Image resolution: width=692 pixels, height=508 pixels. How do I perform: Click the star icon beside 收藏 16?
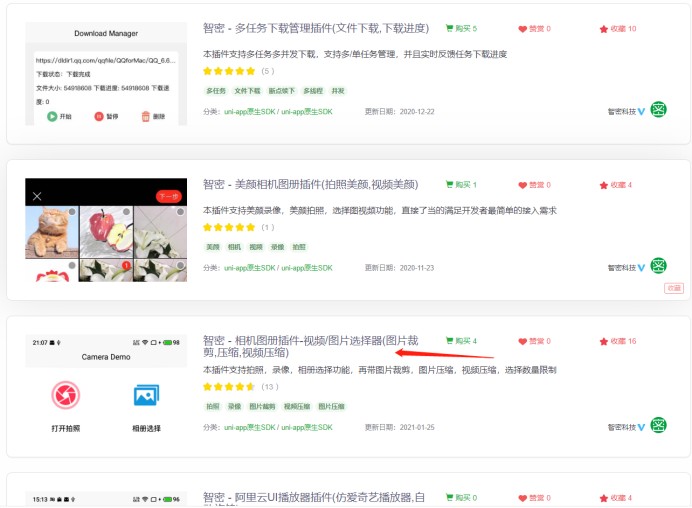pos(604,342)
